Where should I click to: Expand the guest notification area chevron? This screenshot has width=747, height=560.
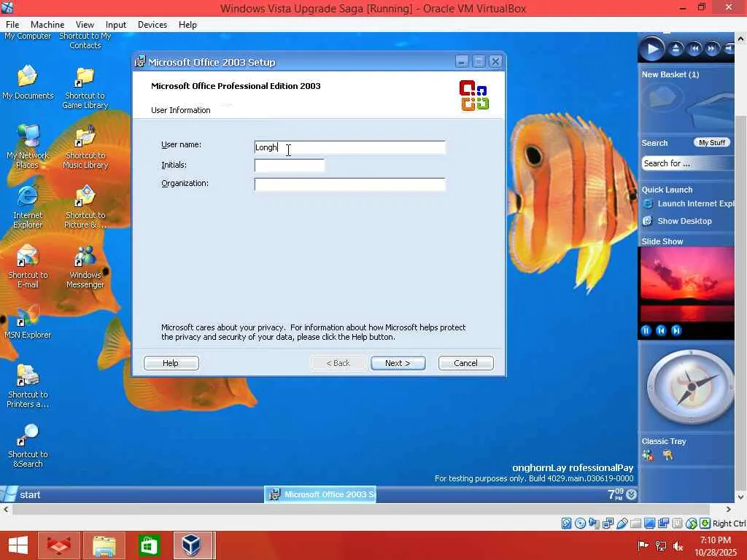tap(631, 495)
